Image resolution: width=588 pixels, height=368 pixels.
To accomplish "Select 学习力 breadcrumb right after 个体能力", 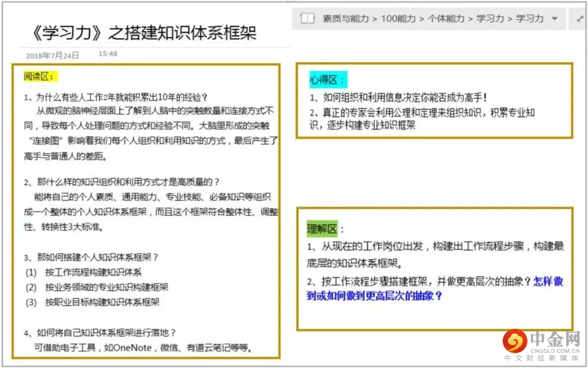I will 490,19.
